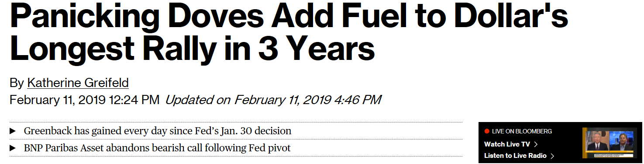Open author Katherine Greifeld's profile link
Viewport: 644px width, 164px height.
click(78, 83)
